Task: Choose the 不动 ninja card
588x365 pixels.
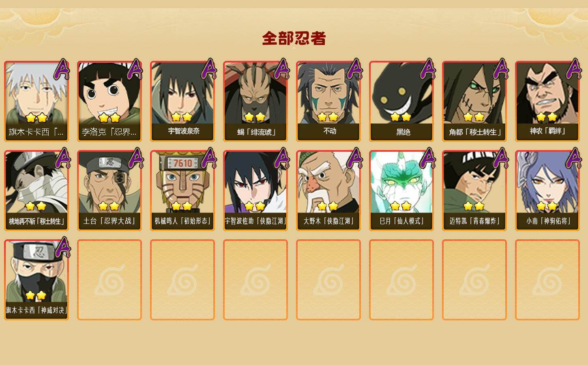Action: coord(328,101)
